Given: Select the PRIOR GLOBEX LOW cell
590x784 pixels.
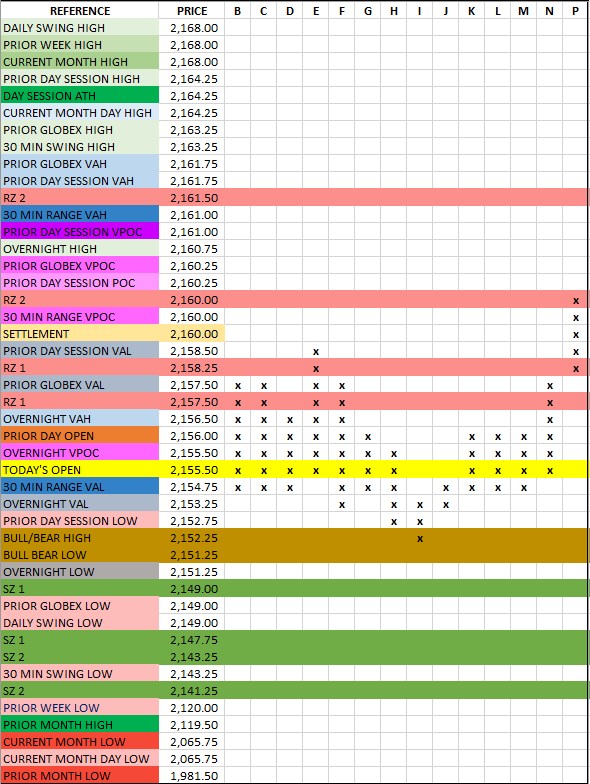Looking at the screenshot, I should coord(80,606).
